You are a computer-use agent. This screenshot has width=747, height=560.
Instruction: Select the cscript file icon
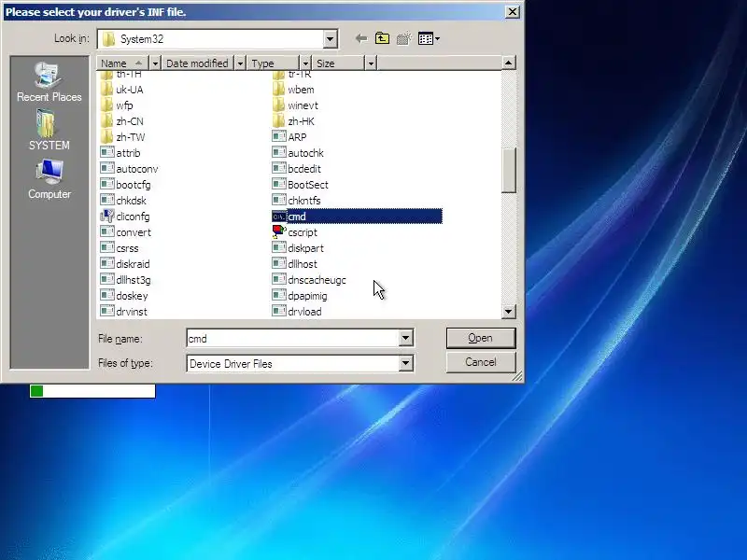pos(278,232)
